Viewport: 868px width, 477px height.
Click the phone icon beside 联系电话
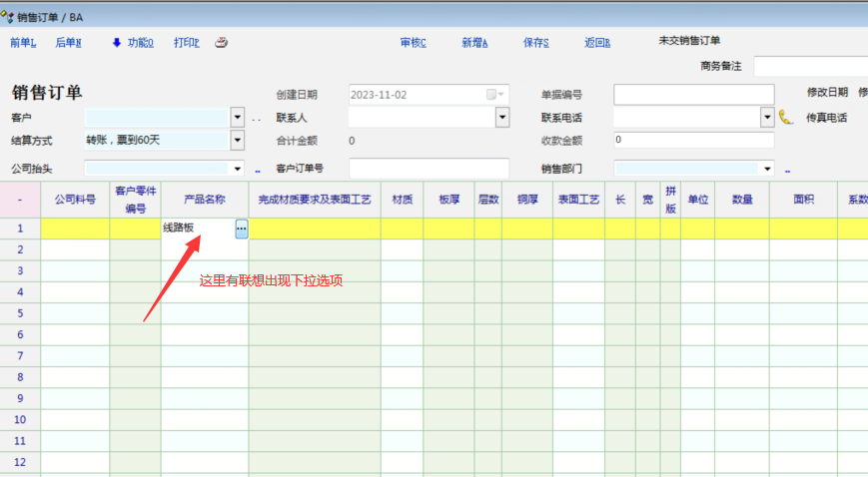(785, 117)
